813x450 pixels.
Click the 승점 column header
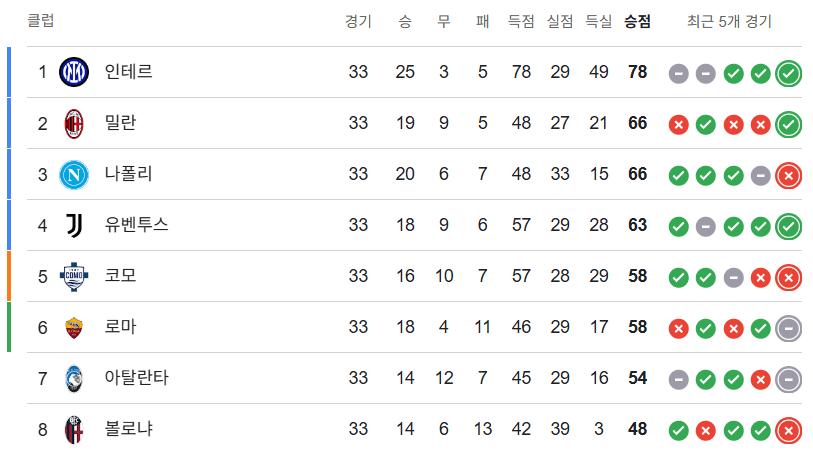(637, 21)
